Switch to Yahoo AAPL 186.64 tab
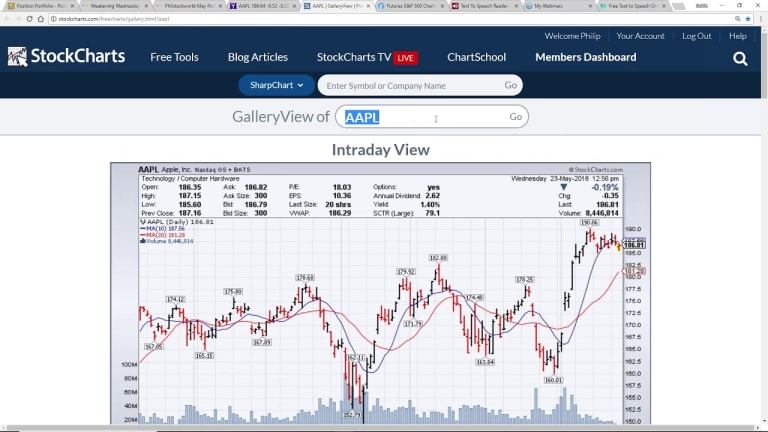Image resolution: width=768 pixels, height=432 pixels. pyautogui.click(x=263, y=6)
